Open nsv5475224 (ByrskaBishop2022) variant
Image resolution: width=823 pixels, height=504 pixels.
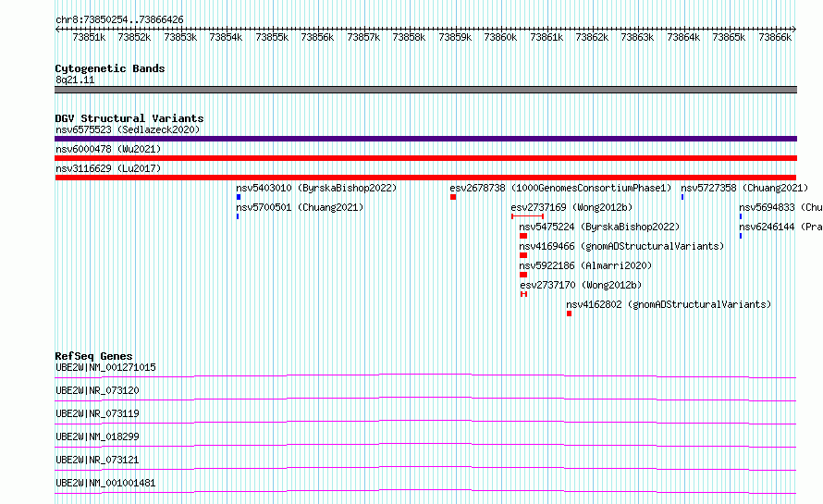click(599, 227)
